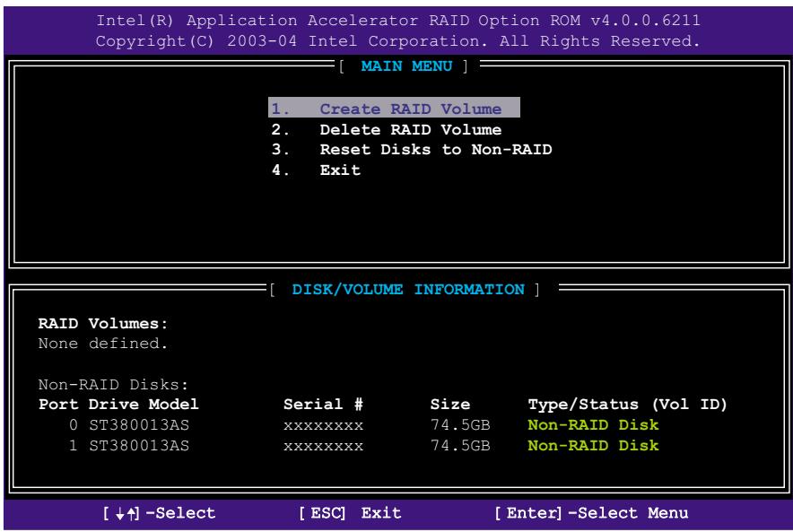Click port 1 serial number xxxxxxxx
Screen dimensions: 793x532
[x=323, y=447]
